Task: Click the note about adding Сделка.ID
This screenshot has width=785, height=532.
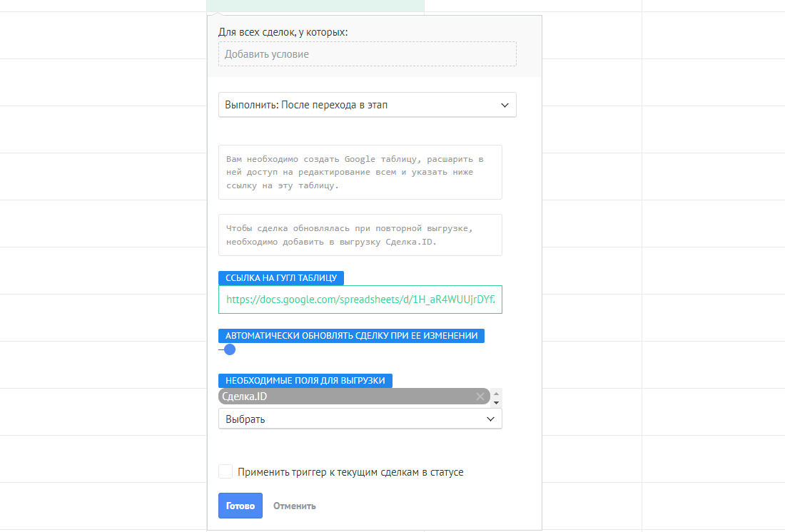Action: [x=360, y=235]
